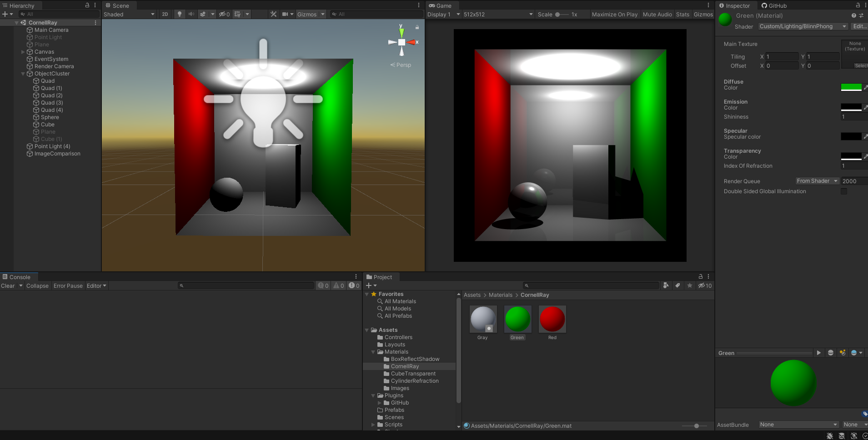Image resolution: width=868 pixels, height=440 pixels.
Task: Toggle 2D view mode in Scene toolbar
Action: point(165,14)
